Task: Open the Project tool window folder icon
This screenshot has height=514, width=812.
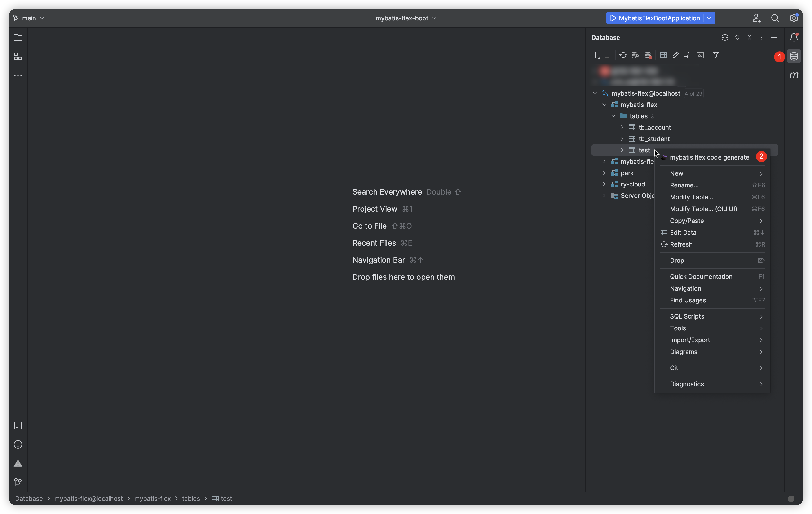Action: coord(18,37)
